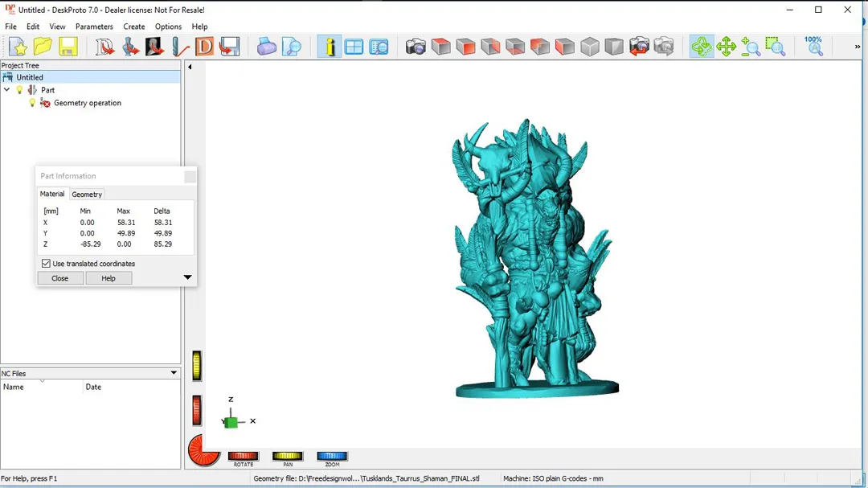Image resolution: width=868 pixels, height=488 pixels.
Task: Click the orange square D toolbar icon
Action: coord(204,47)
